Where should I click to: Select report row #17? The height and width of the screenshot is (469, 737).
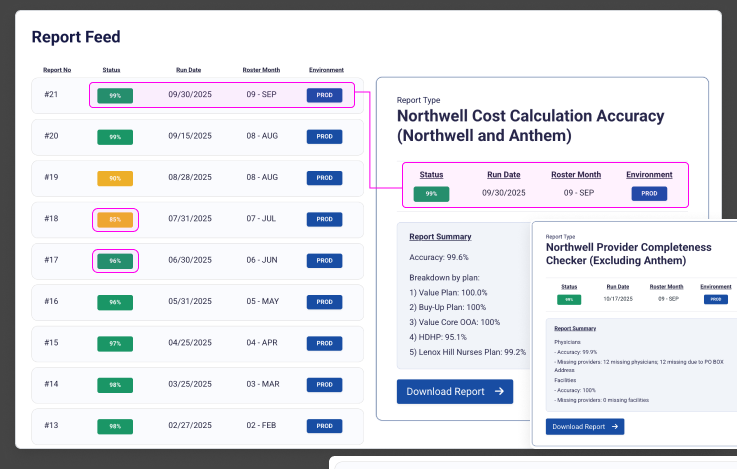[x=197, y=261]
